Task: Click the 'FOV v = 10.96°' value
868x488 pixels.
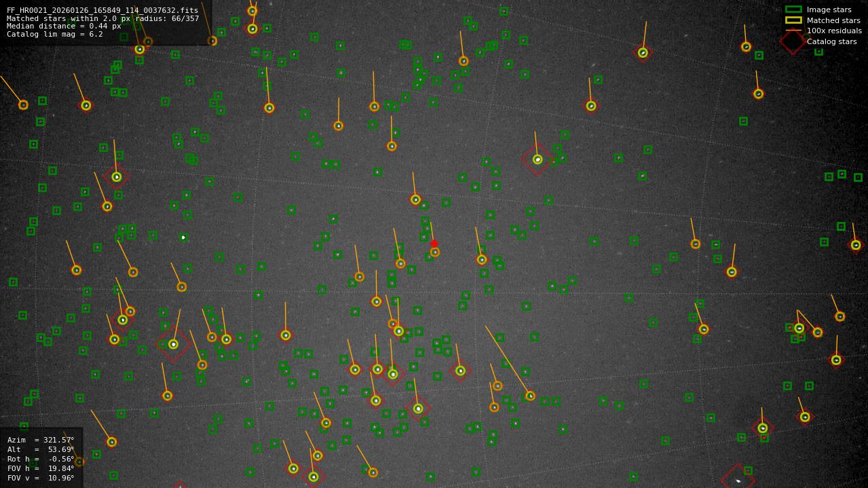Action: pos(41,478)
